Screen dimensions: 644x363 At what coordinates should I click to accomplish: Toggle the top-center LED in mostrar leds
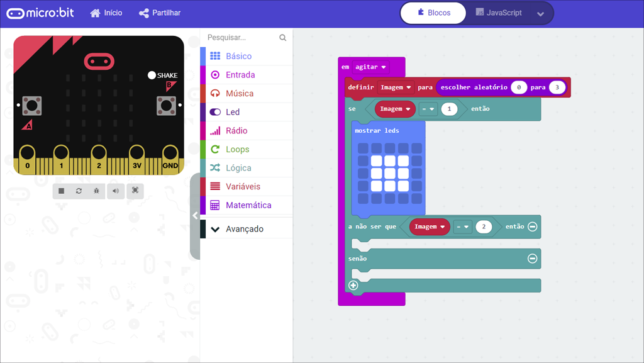point(390,148)
